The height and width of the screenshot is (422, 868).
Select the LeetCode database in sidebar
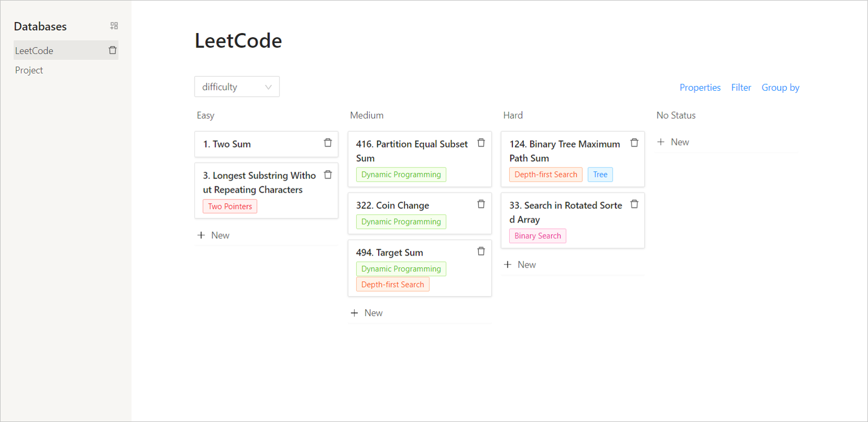point(35,51)
